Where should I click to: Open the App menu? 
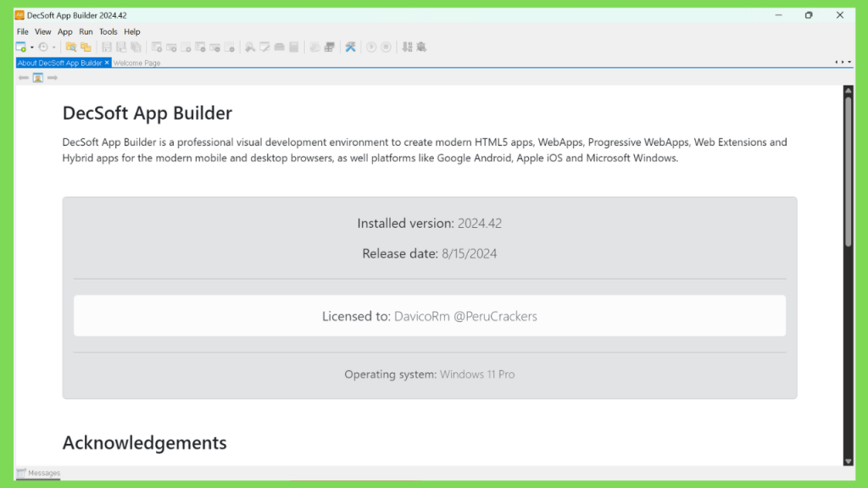64,31
